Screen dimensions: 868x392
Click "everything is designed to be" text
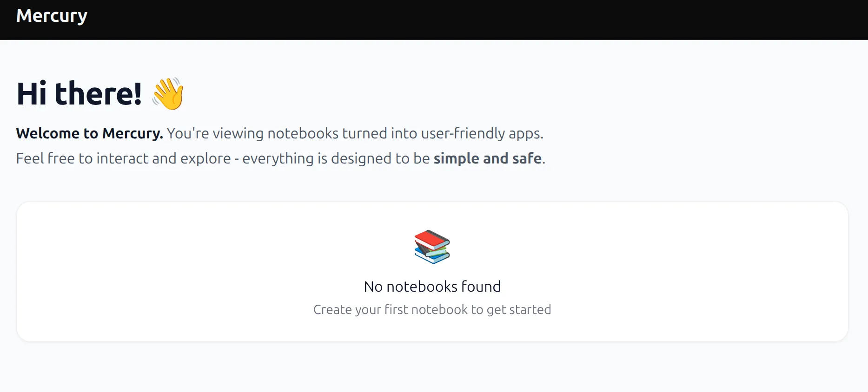click(336, 158)
